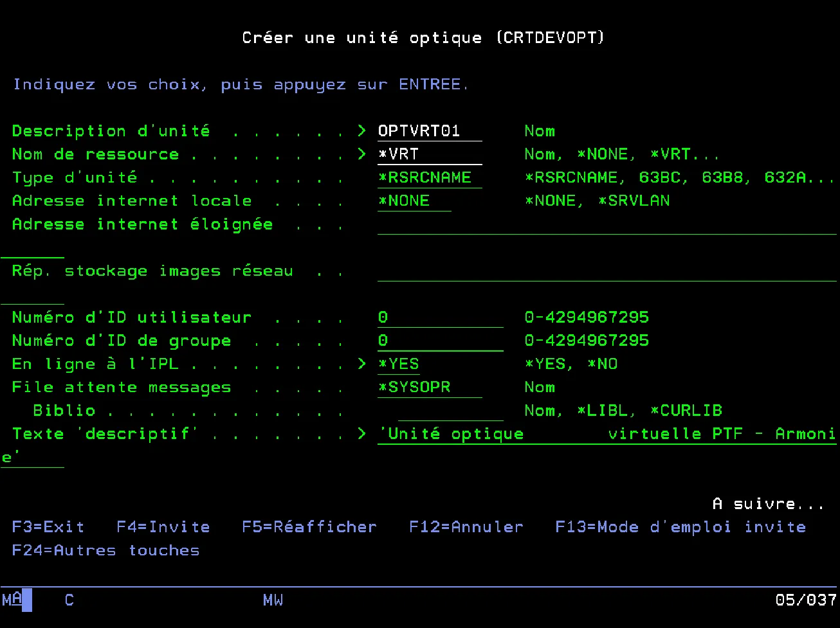840x628 pixels.
Task: Click the title 'Créer une unité optique (CRTDEVOPT)'
Action: point(424,38)
